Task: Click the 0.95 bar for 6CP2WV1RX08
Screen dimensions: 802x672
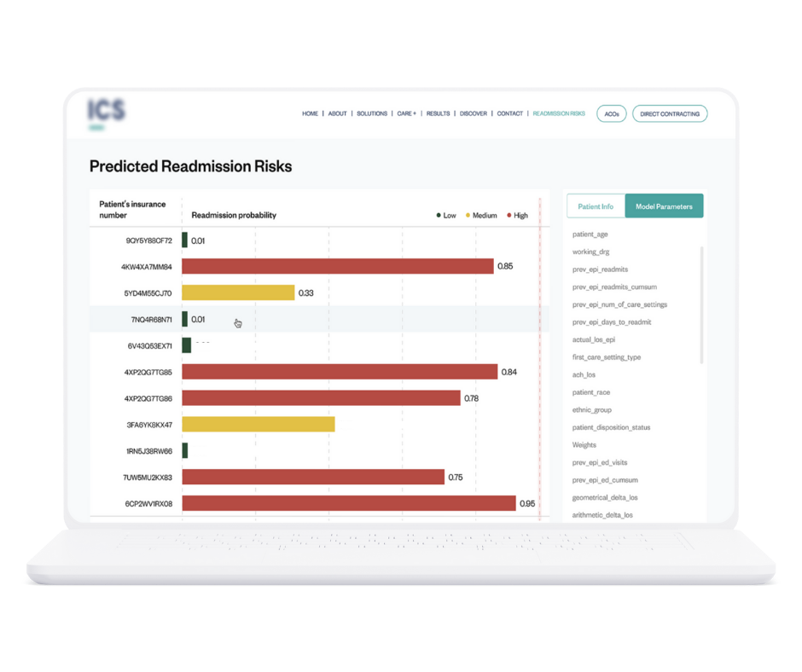Action: click(x=349, y=503)
